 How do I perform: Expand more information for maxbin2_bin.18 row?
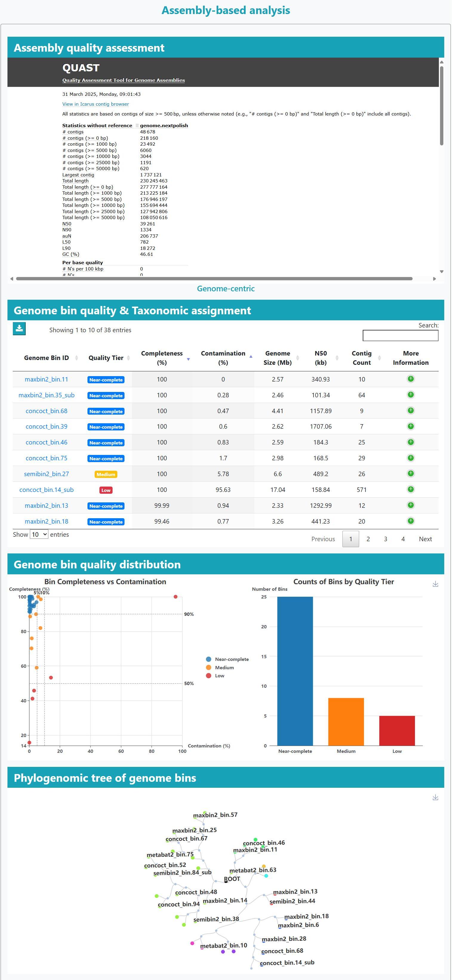pyautogui.click(x=411, y=521)
